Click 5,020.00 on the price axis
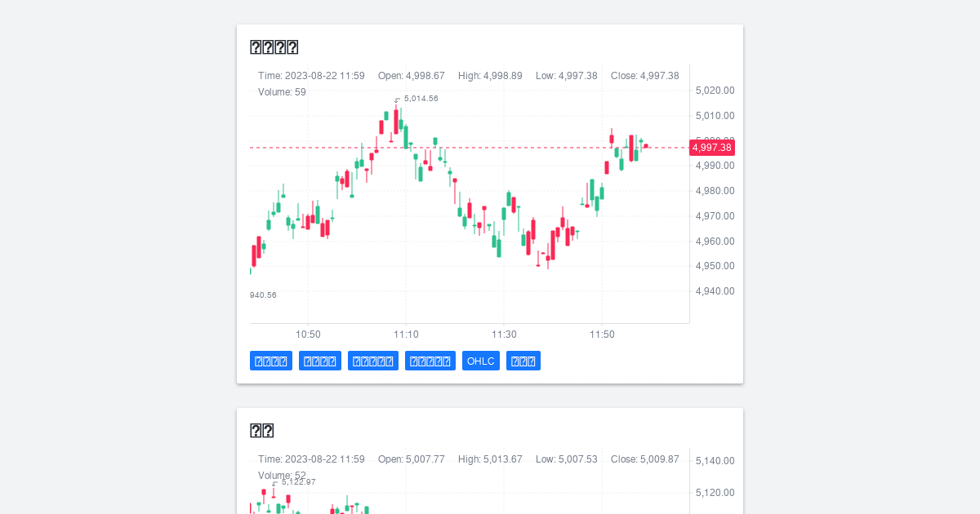 click(715, 91)
